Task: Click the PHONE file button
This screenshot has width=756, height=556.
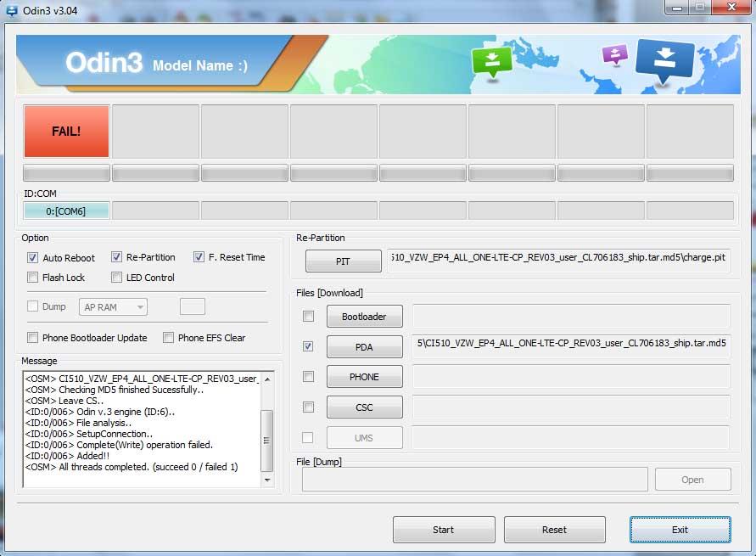Action: pos(364,377)
